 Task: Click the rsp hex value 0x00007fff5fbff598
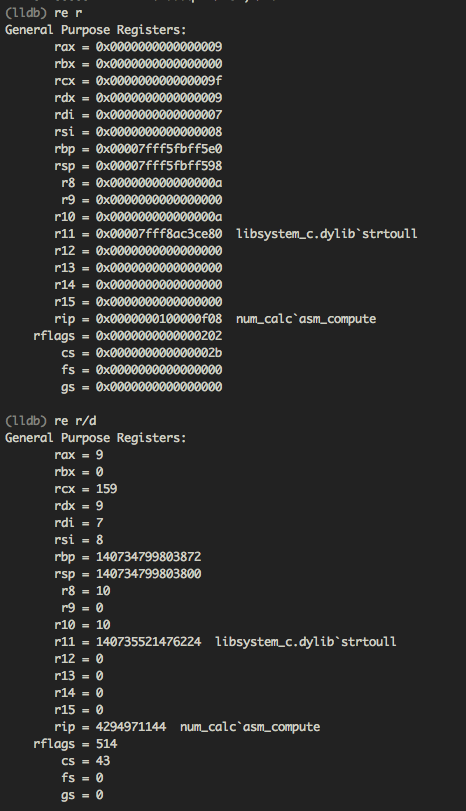click(x=159, y=166)
